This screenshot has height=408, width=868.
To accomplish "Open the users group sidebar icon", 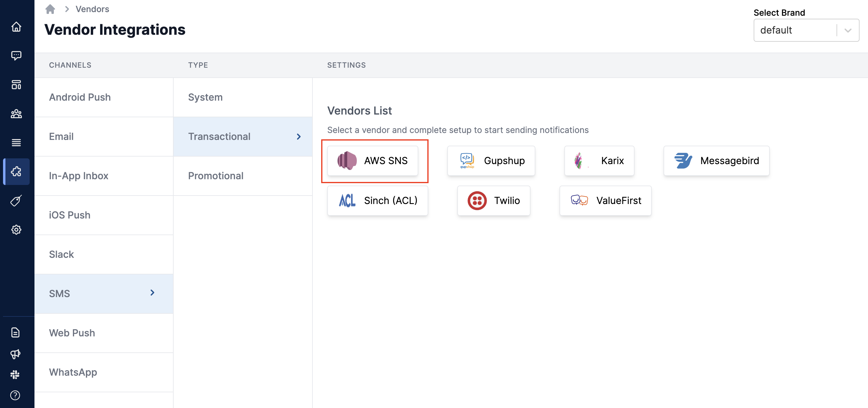I will click(16, 114).
